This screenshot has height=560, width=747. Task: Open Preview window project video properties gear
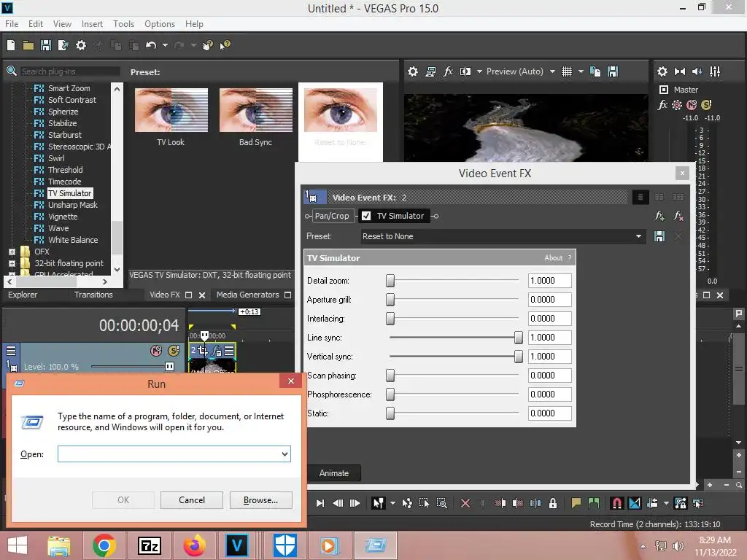[413, 71]
